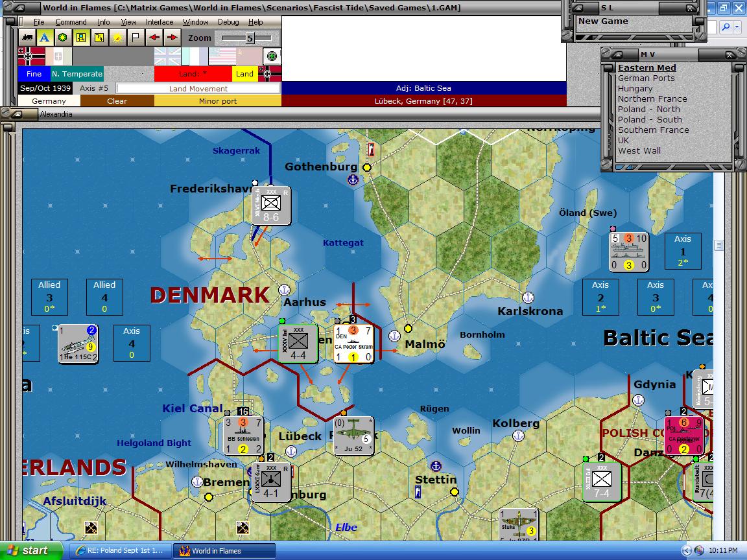Select the German flag in country bar
This screenshot has height=560, width=747.
[x=31, y=56]
